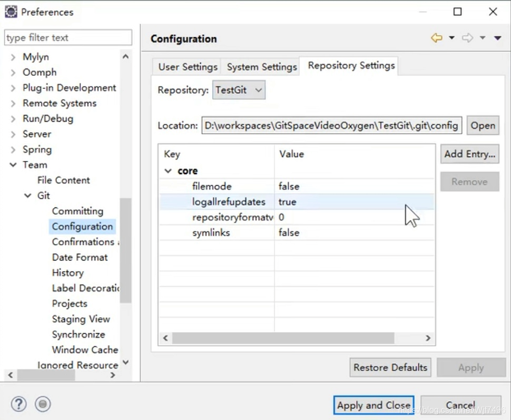511x420 pixels.
Task: Select History tree item
Action: tap(68, 273)
